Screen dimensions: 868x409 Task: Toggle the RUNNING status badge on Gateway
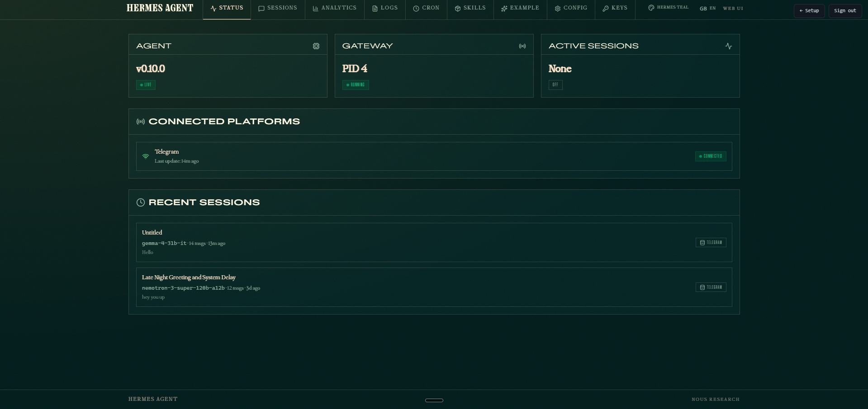(x=356, y=85)
